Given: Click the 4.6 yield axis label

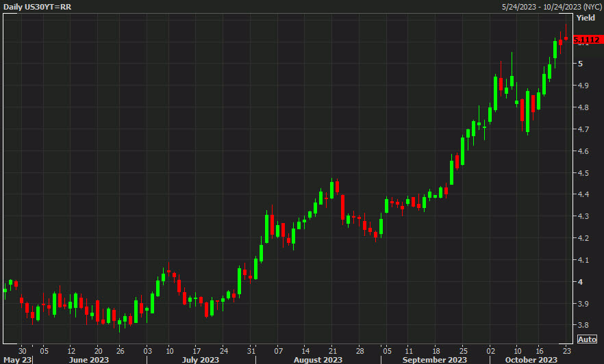Looking at the screenshot, I should [x=583, y=151].
